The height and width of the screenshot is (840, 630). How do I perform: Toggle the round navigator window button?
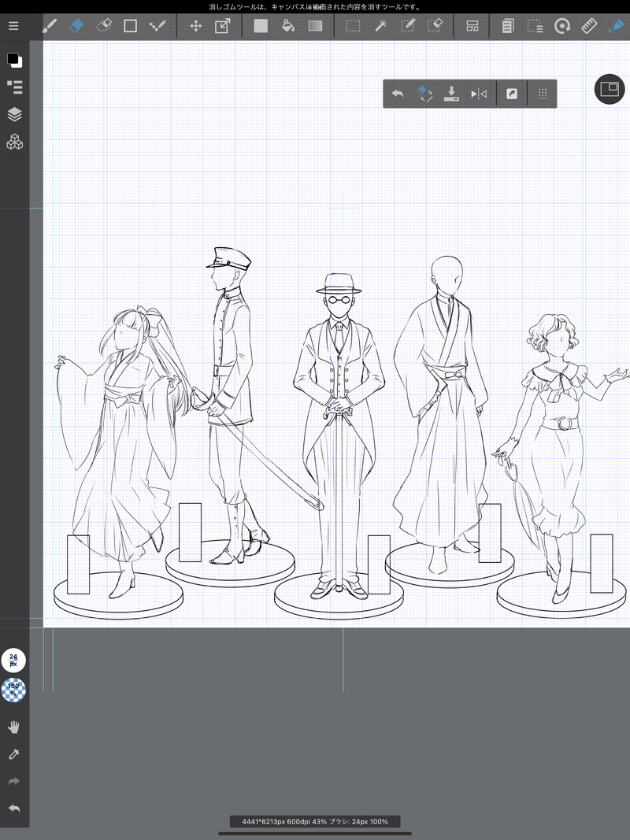(x=610, y=89)
